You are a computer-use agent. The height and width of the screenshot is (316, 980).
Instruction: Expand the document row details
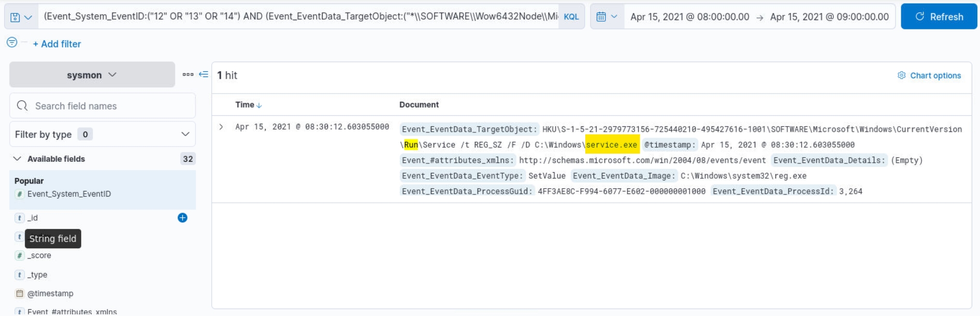(221, 127)
